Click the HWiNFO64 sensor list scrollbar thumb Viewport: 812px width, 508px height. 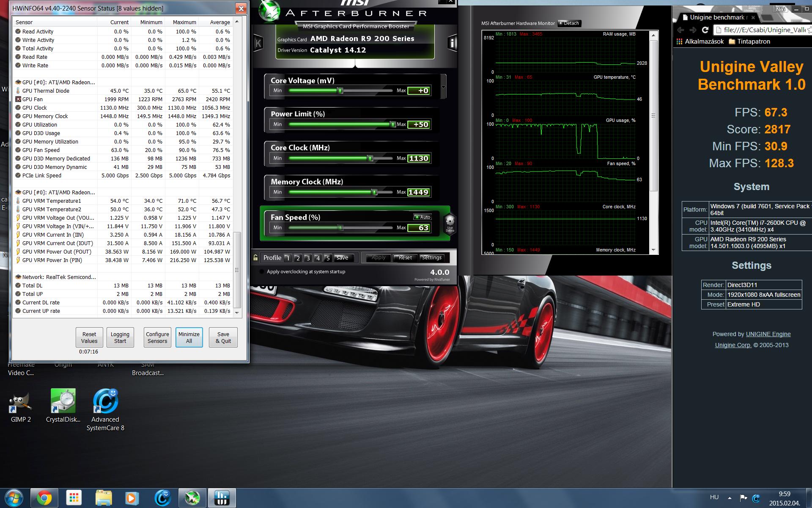pyautogui.click(x=237, y=270)
